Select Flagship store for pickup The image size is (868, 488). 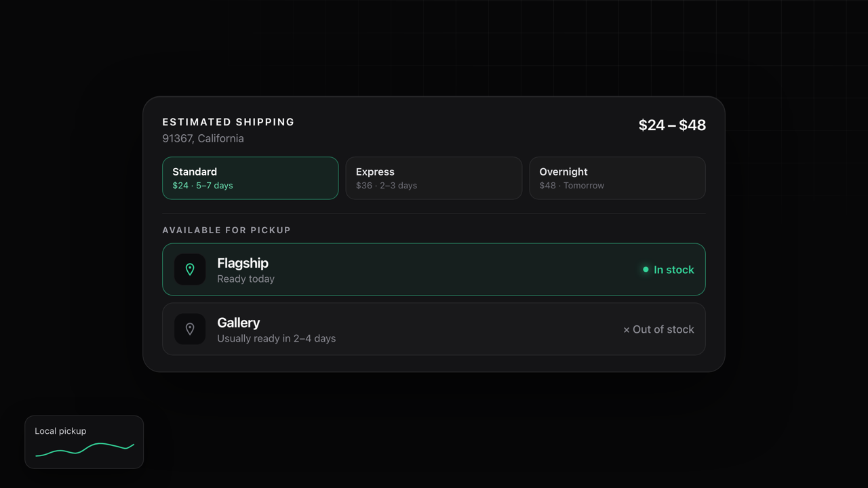(434, 270)
